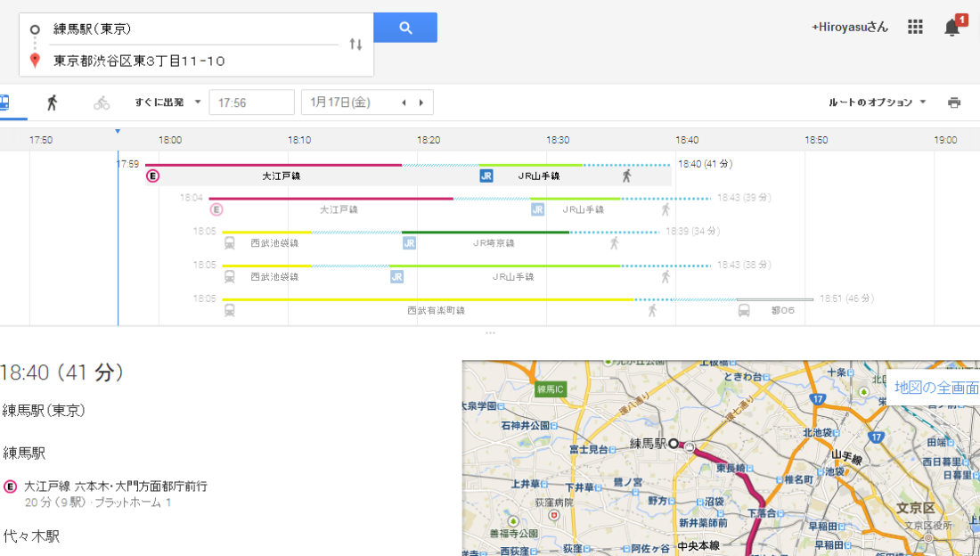Click the print route icon
Image resolution: width=980 pixels, height=556 pixels.
(x=954, y=102)
